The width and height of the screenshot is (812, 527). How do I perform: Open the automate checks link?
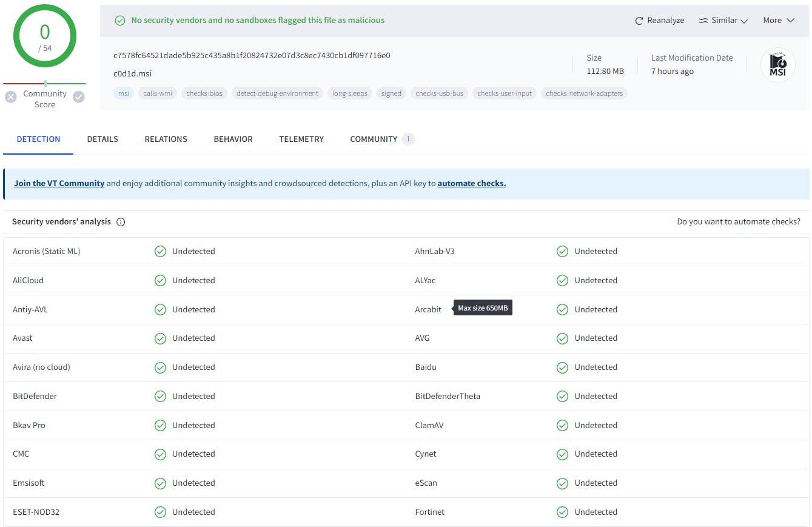pyautogui.click(x=471, y=183)
